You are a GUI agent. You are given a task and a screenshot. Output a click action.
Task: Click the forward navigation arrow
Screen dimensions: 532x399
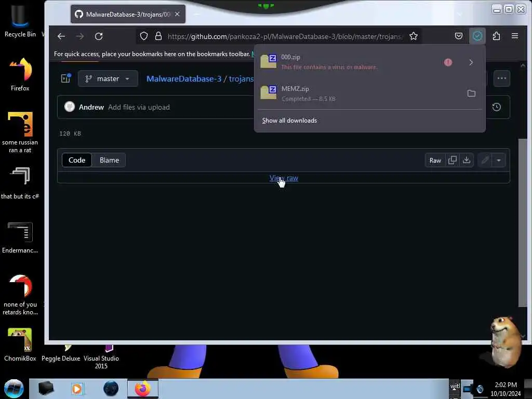pos(79,36)
